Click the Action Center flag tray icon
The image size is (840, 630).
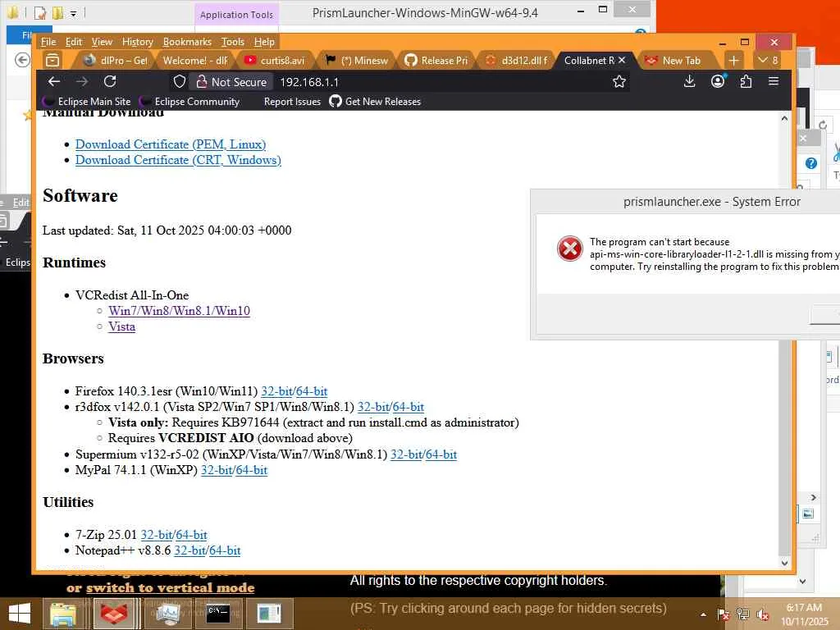pos(723,614)
